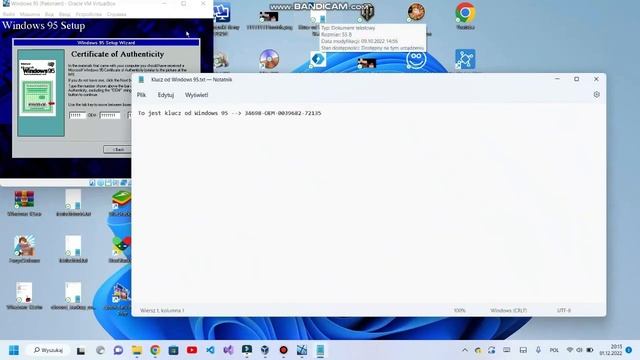Viewport: 640px width, 360px height.
Task: Click the 100% zoom indicator in Notepad status bar
Action: [460, 310]
